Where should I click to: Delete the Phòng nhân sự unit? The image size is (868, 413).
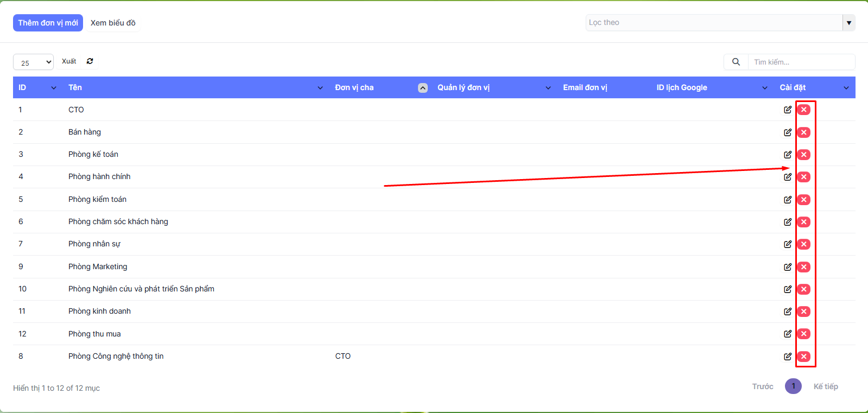point(804,244)
